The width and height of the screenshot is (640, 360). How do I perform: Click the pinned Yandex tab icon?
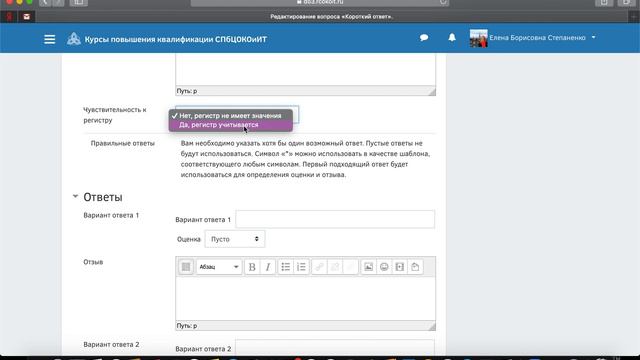(9, 17)
